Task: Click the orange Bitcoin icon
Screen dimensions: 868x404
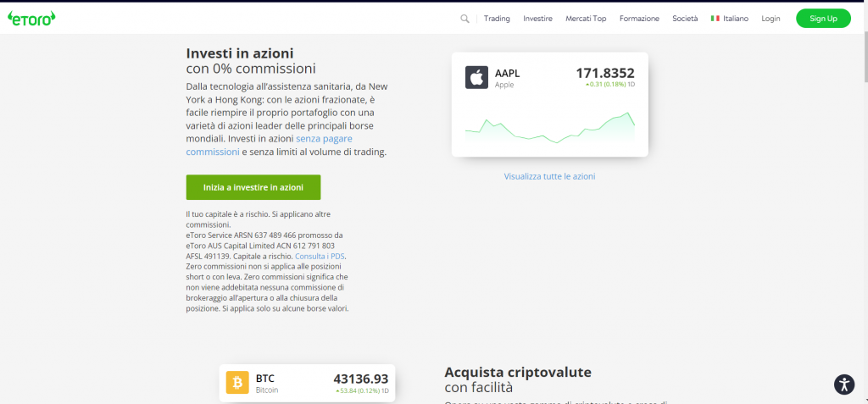Action: pyautogui.click(x=237, y=384)
